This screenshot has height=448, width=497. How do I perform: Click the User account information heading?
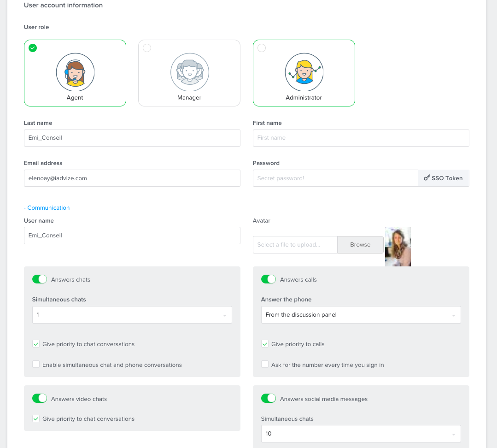point(63,5)
